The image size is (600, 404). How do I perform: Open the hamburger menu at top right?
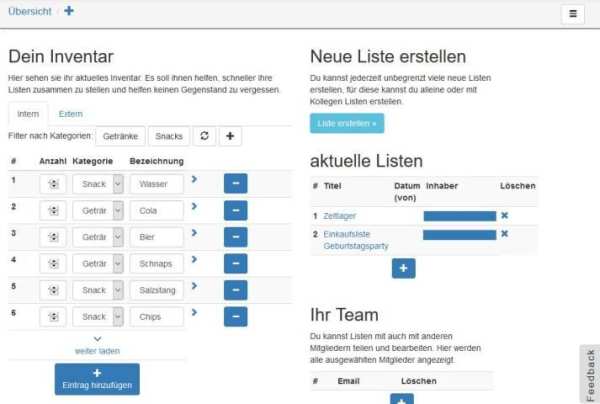(x=572, y=14)
